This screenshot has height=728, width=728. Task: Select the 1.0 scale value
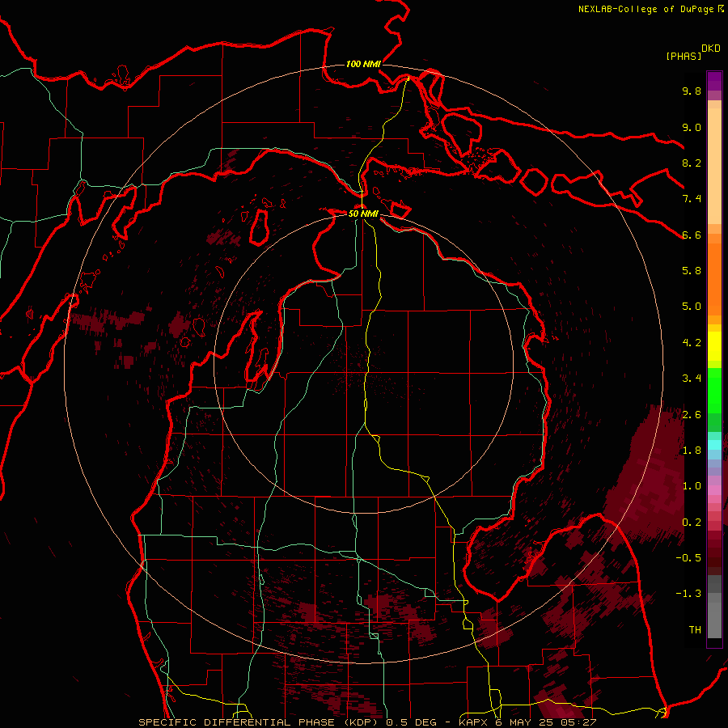point(692,486)
